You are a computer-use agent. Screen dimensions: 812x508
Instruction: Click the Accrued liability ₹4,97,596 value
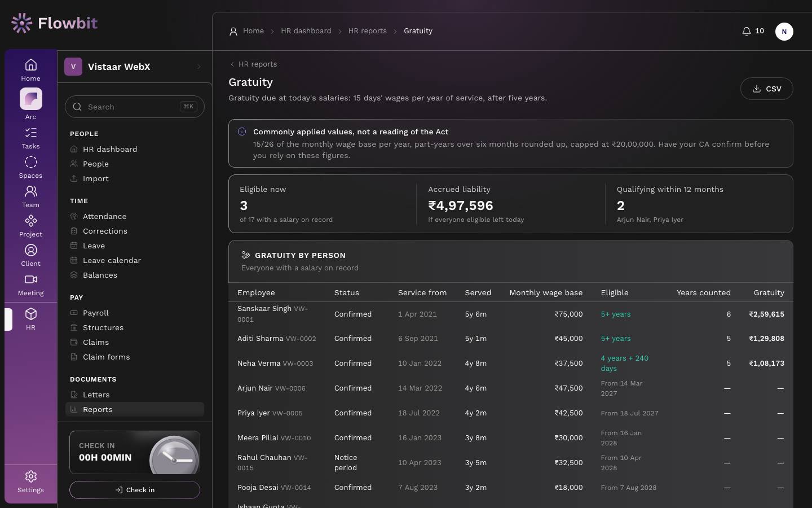coord(461,205)
